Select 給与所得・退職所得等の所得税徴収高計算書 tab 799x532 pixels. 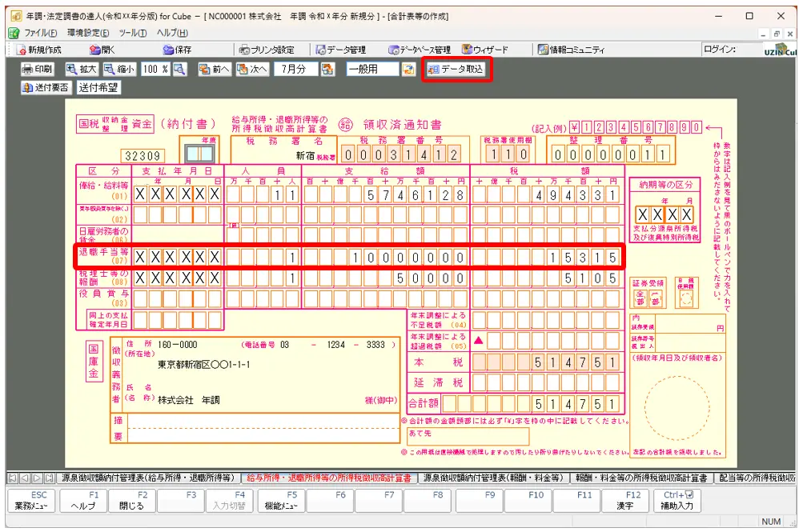(x=329, y=478)
